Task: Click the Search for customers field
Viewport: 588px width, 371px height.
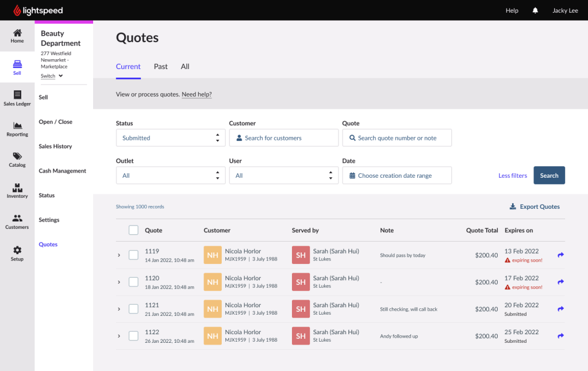Action: click(x=283, y=138)
